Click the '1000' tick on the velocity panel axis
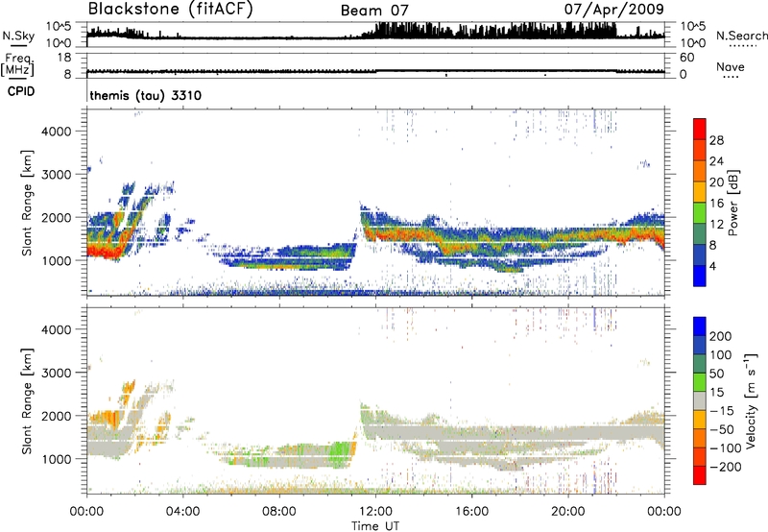The width and height of the screenshot is (768, 532). pos(57,459)
